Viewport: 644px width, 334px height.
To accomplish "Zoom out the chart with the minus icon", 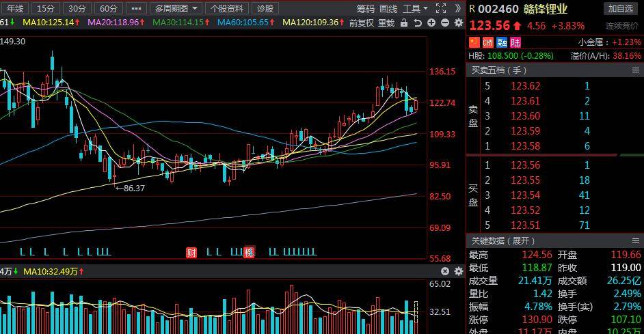I will 444,23.
